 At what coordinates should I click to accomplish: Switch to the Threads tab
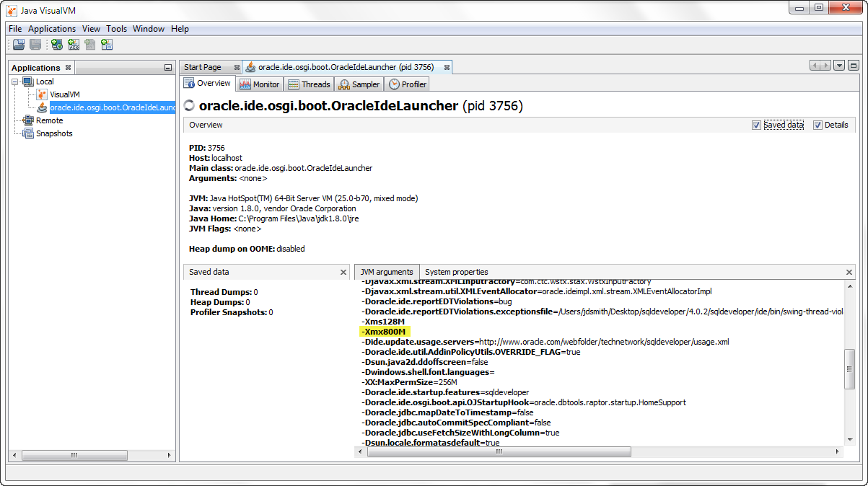click(309, 84)
